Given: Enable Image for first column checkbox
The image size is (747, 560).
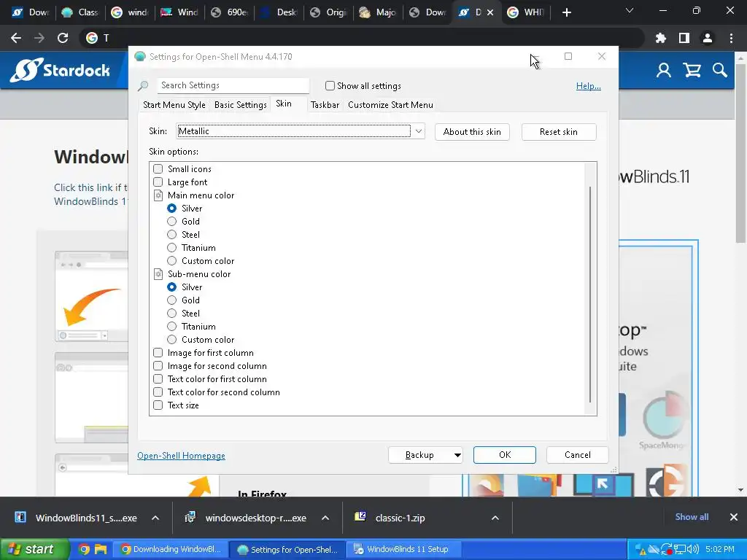Looking at the screenshot, I should (x=158, y=353).
